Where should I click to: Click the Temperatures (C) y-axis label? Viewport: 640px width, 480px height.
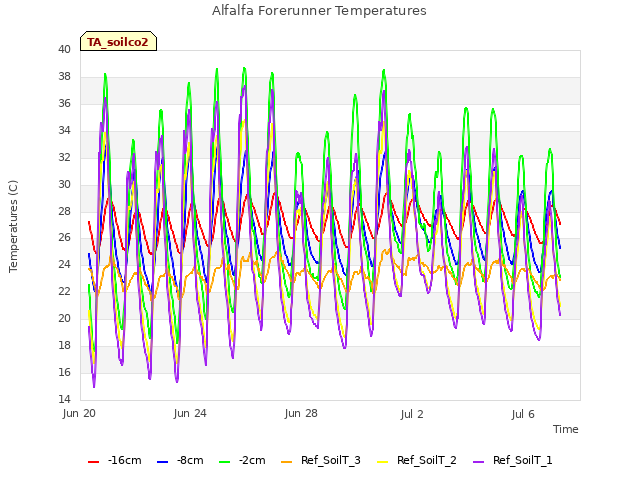pyautogui.click(x=13, y=226)
